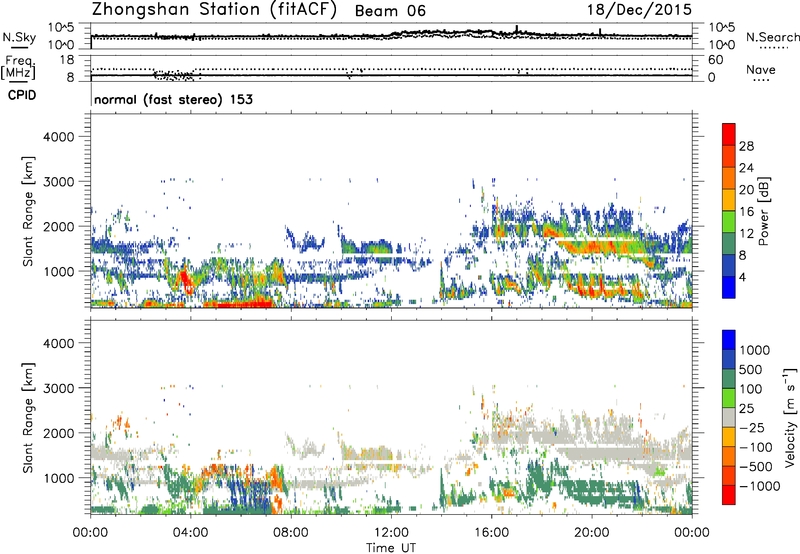This screenshot has width=800, height=554.
Task: Click 'Slant Range [km]' label of power panel
Action: click(28, 211)
